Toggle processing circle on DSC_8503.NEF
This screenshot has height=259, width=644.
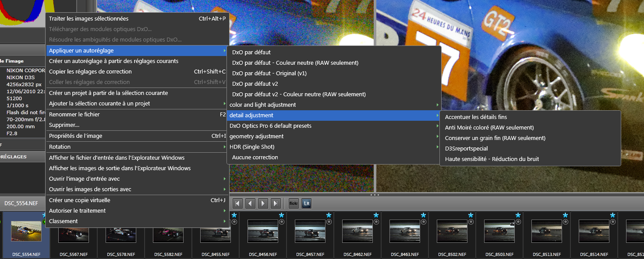click(518, 222)
